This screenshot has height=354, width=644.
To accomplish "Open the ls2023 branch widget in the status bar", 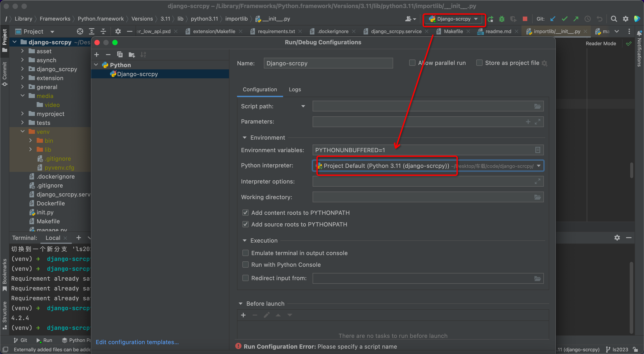I will [617, 350].
